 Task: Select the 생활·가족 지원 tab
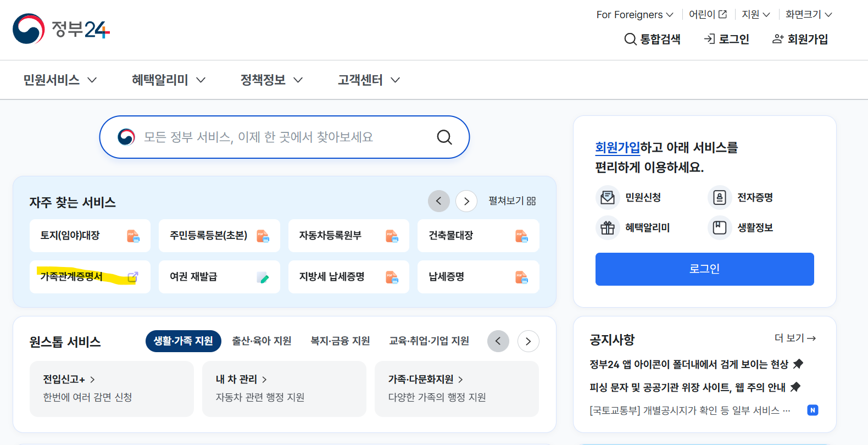click(183, 341)
